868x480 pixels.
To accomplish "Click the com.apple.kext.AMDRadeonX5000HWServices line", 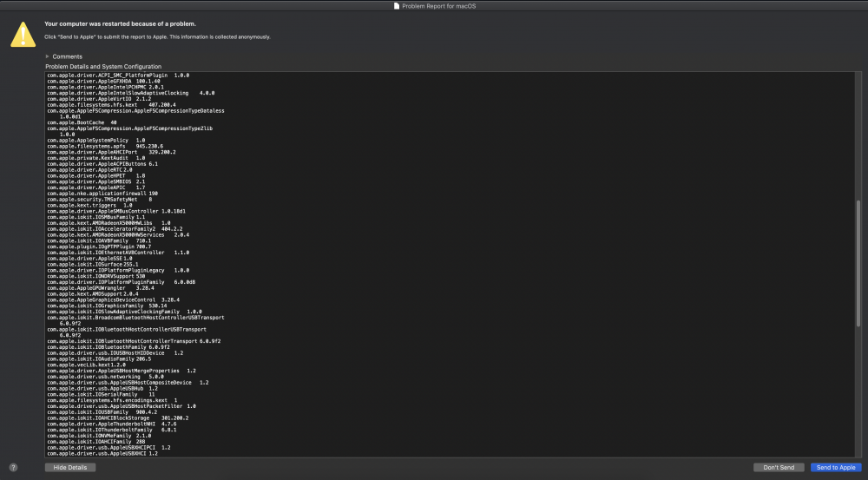I will 118,234.
